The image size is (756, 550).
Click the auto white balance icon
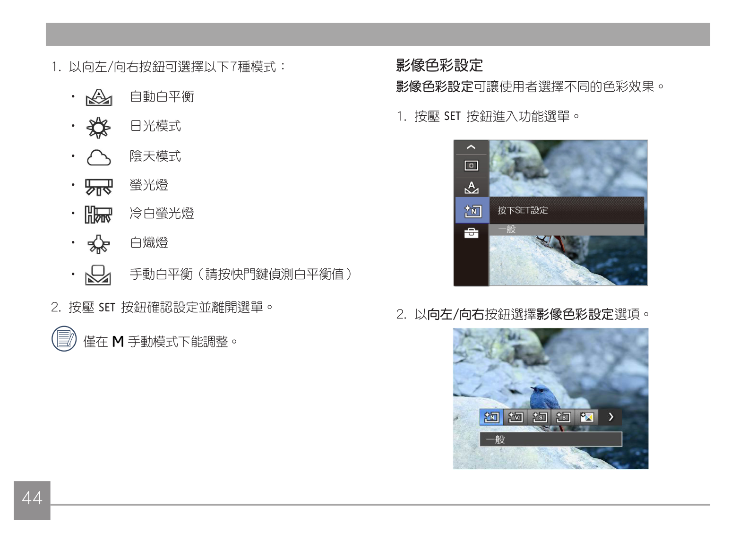pyautogui.click(x=99, y=97)
